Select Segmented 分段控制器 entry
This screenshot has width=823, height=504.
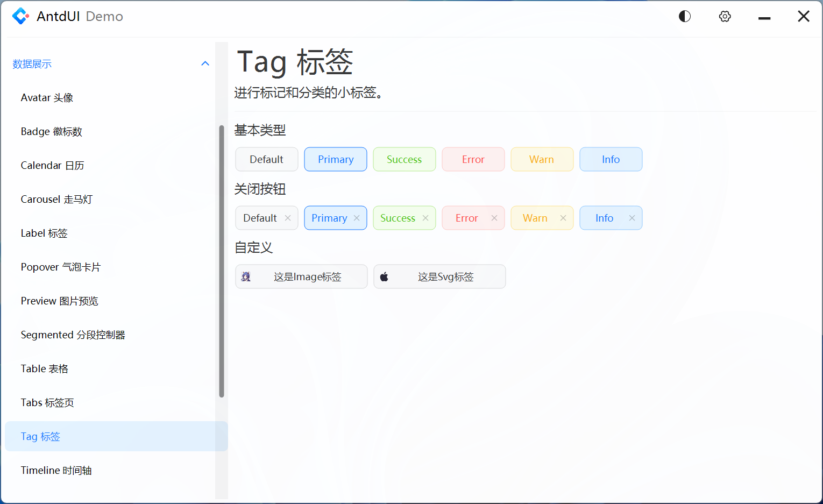[x=73, y=335]
